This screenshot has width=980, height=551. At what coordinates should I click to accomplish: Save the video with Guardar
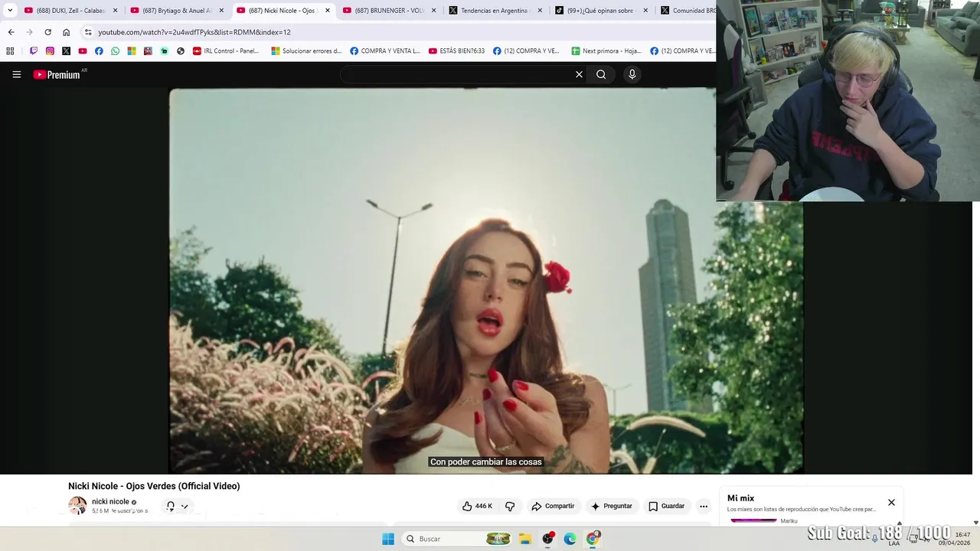point(667,506)
